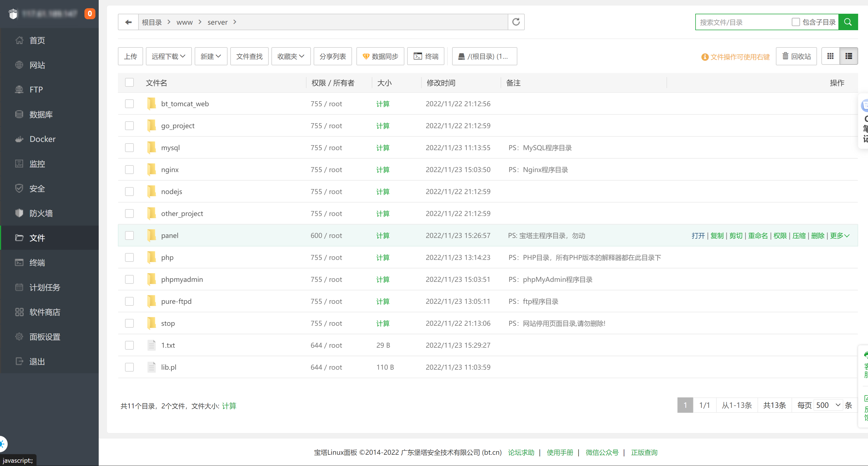
Task: Click the orange notification badge 0
Action: (x=90, y=13)
